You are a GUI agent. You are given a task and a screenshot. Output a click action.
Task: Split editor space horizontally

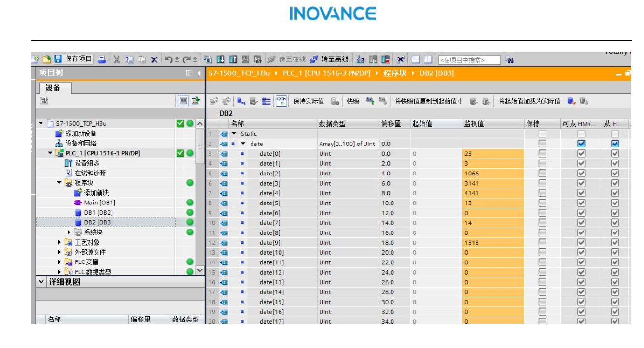pyautogui.click(x=416, y=59)
